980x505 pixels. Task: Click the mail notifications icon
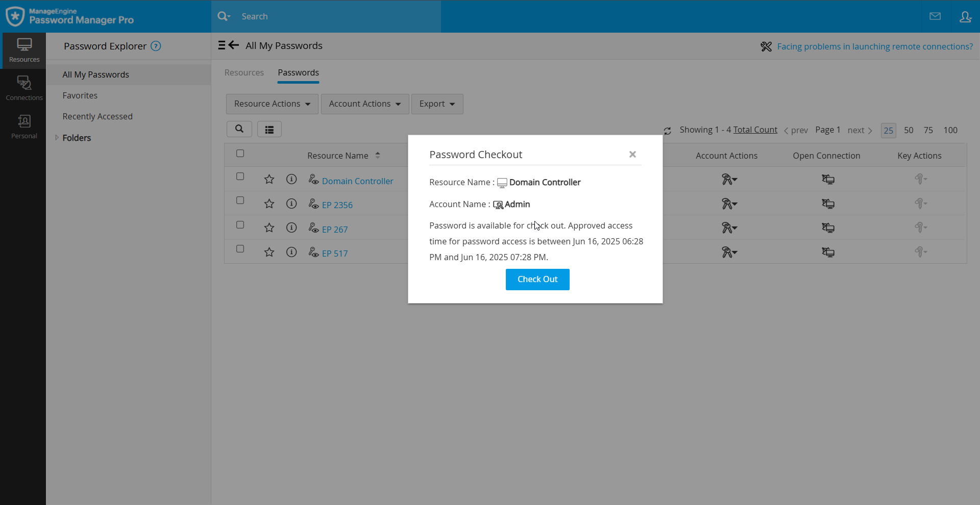click(935, 16)
